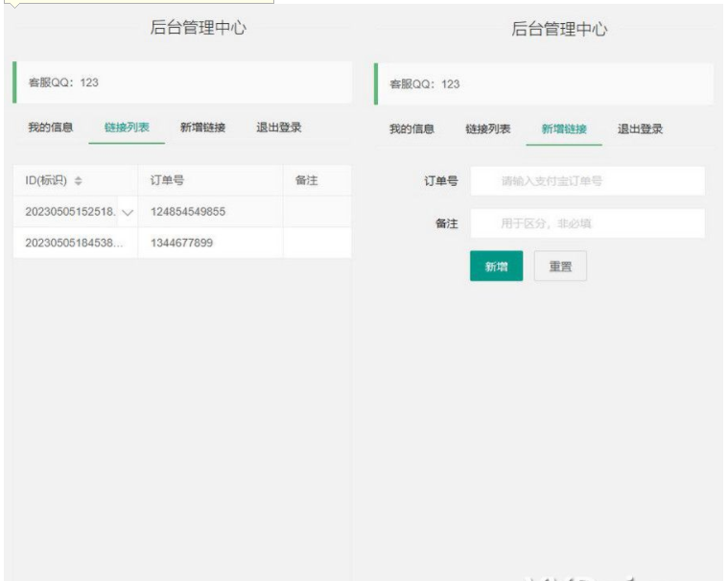The image size is (728, 581).
Task: Click the 备注 column header in the table
Action: [x=306, y=180]
